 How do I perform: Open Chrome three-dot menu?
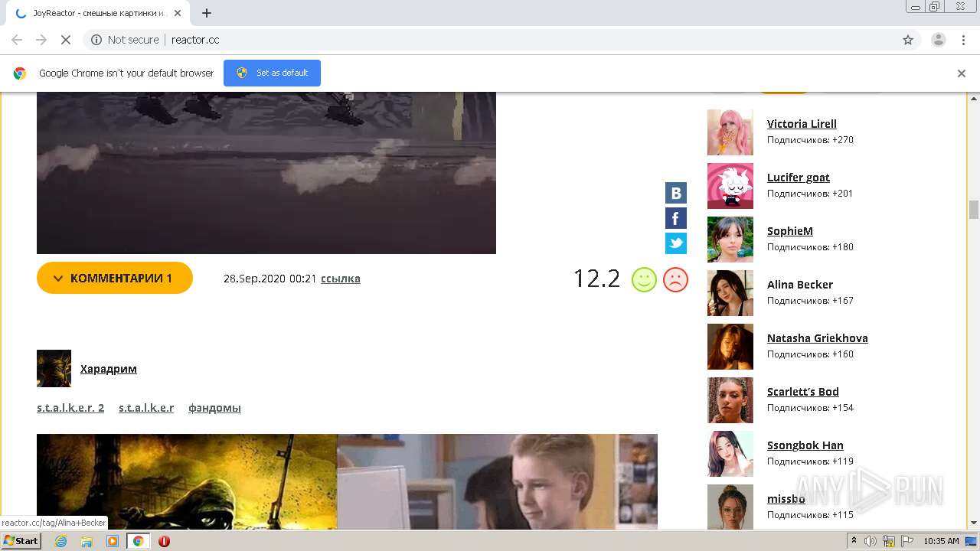pyautogui.click(x=964, y=40)
